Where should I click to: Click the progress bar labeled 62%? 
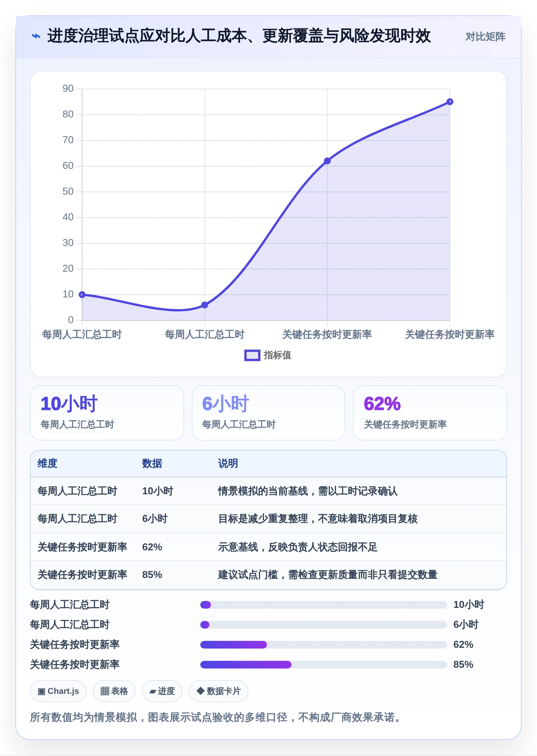click(324, 645)
